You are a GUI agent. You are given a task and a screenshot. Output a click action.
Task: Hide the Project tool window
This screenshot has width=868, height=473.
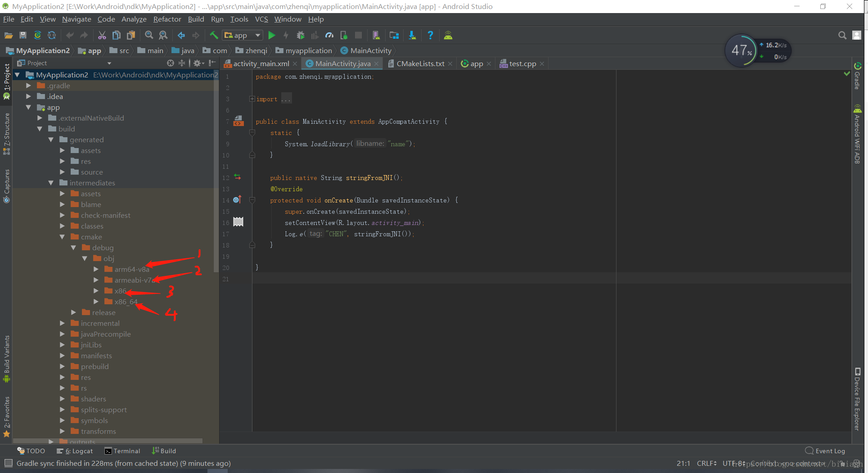click(x=212, y=63)
